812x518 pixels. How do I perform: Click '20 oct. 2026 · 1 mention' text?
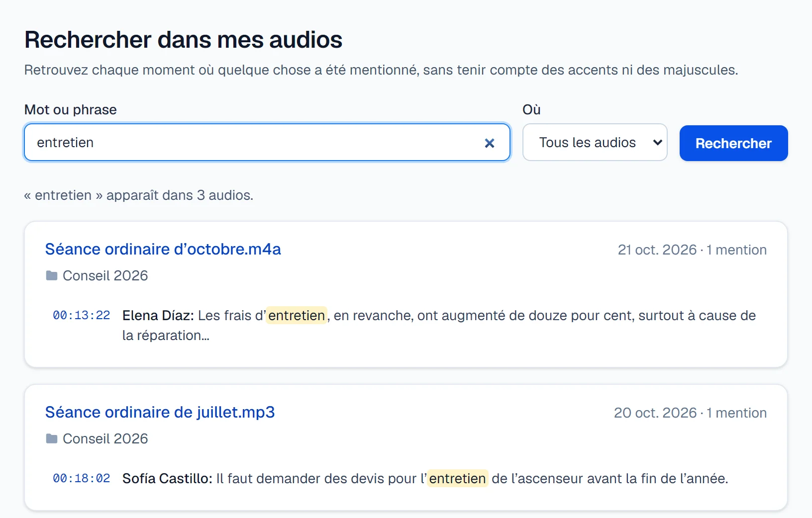tap(690, 413)
